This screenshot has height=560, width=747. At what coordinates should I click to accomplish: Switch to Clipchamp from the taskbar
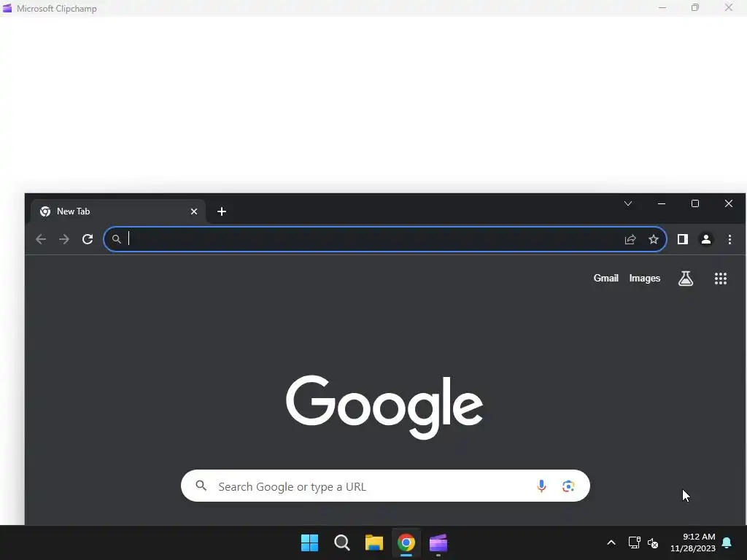(438, 542)
